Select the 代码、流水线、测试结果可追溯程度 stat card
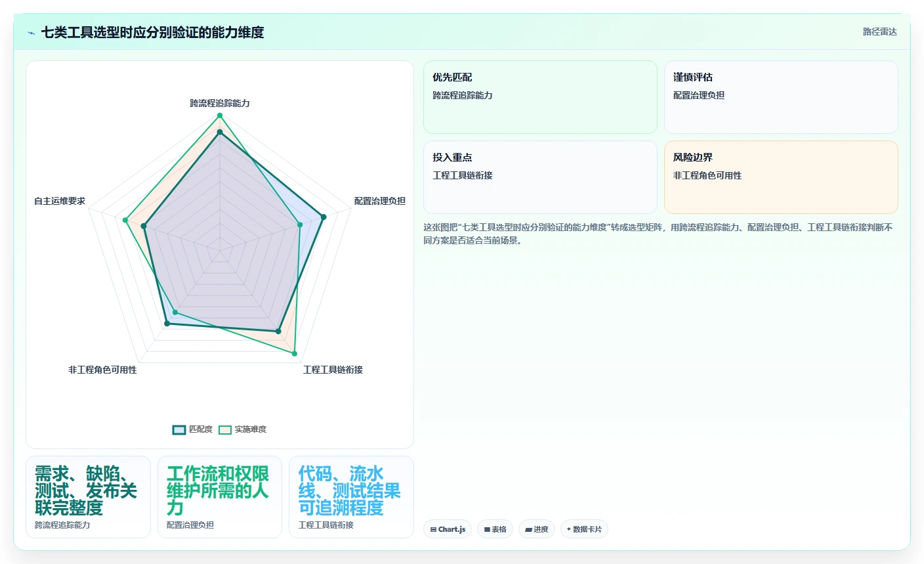Image resolution: width=924 pixels, height=564 pixels. click(351, 497)
